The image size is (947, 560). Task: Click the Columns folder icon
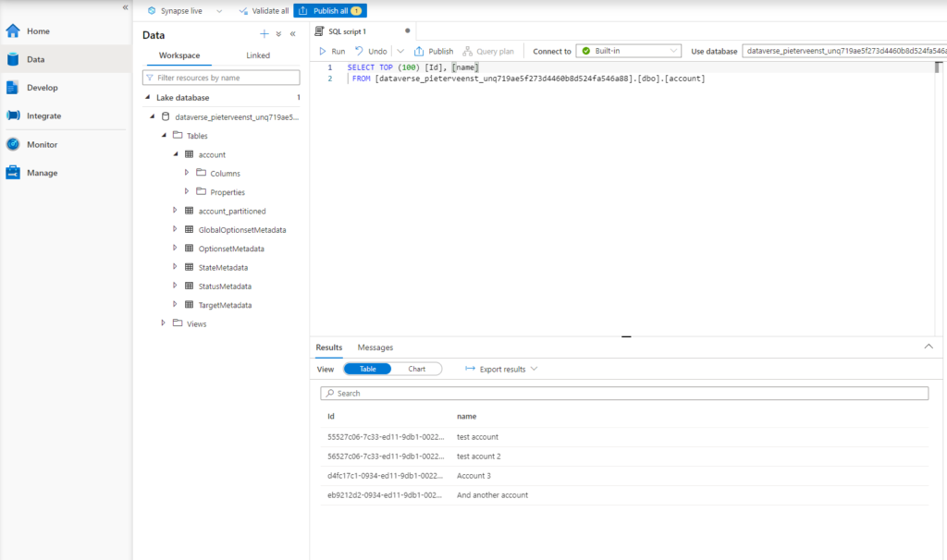[201, 173]
